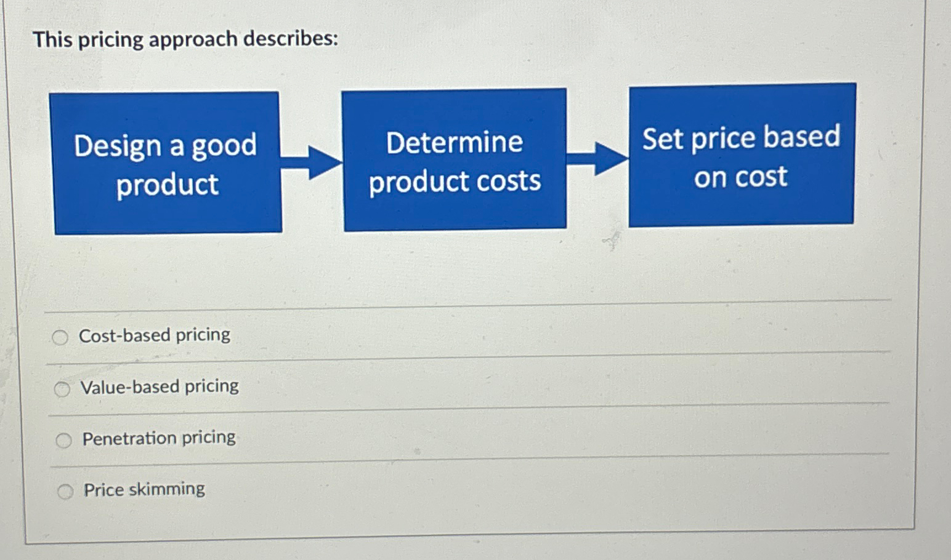Click the 'Cost-based pricing' answer label
Viewport: 951px width, 560px height.
(x=155, y=335)
